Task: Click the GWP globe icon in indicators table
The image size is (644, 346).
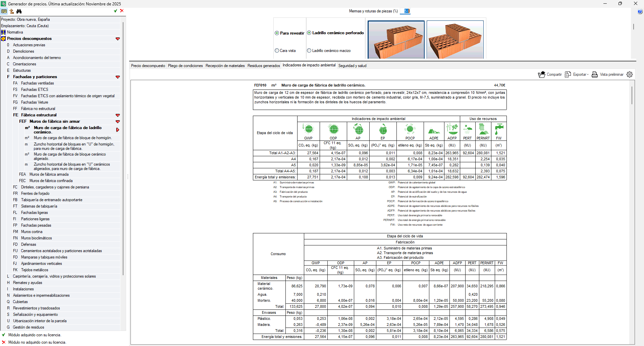Action: coord(308,129)
